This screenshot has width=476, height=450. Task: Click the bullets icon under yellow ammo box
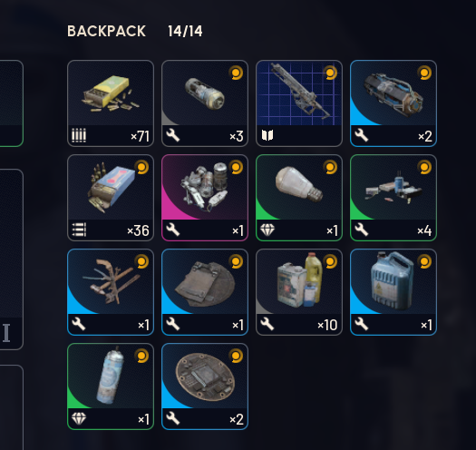coord(79,135)
